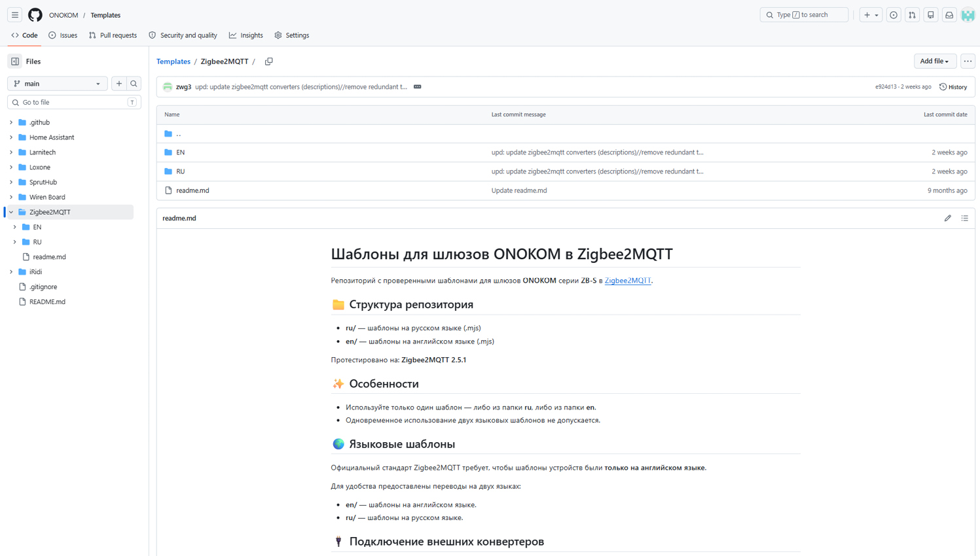
Task: Open the e924d13 commit hash
Action: pyautogui.click(x=886, y=87)
